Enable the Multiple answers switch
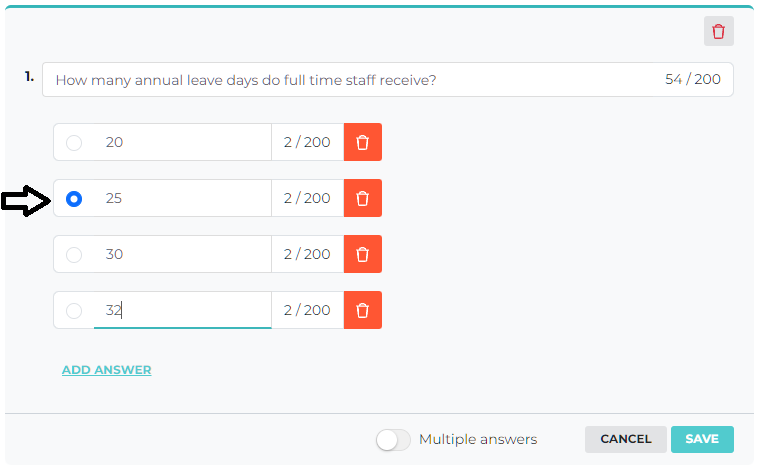The image size is (758, 467). tap(393, 439)
